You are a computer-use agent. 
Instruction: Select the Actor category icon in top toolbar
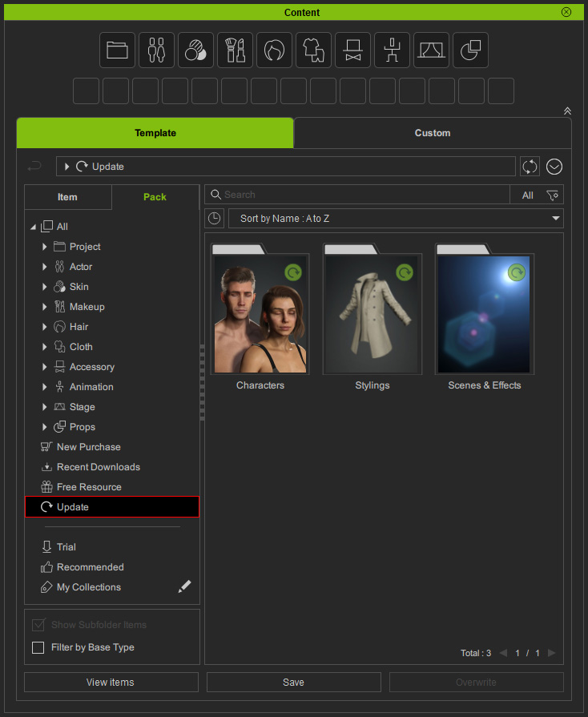pos(157,50)
